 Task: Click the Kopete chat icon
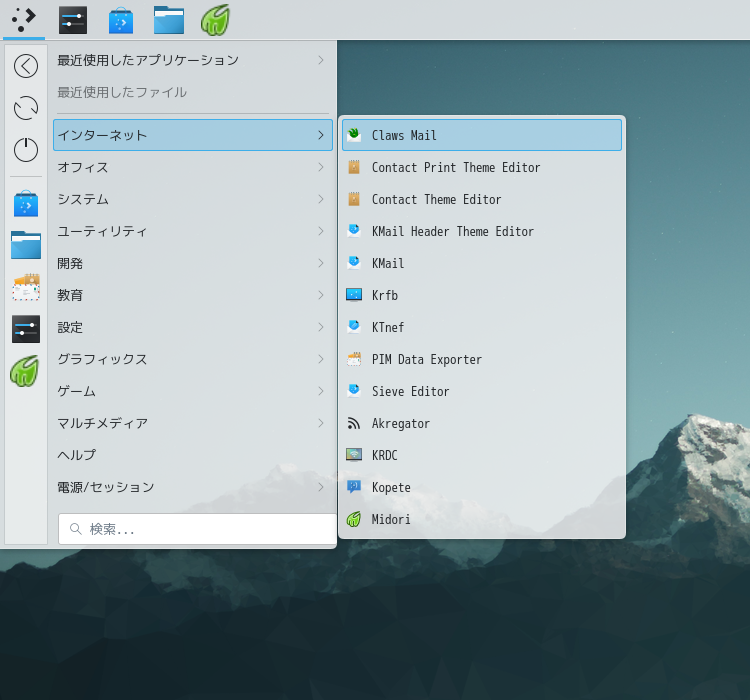pos(354,487)
